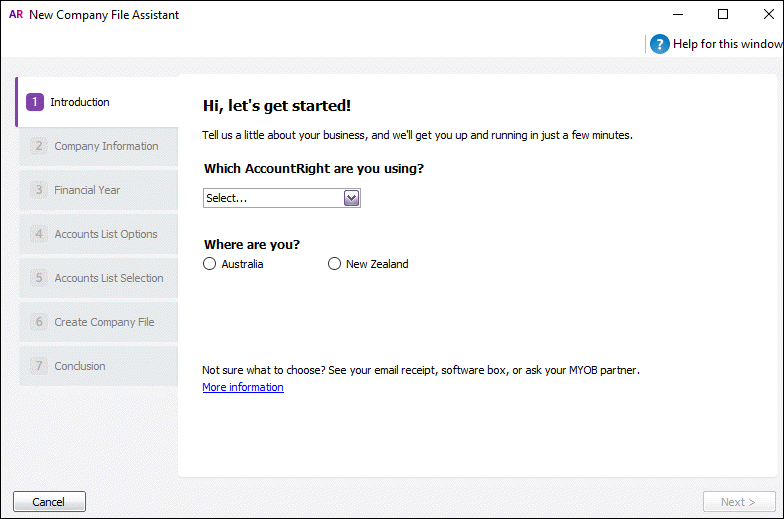Click the Select... combo box field
784x519 pixels.
[x=272, y=198]
